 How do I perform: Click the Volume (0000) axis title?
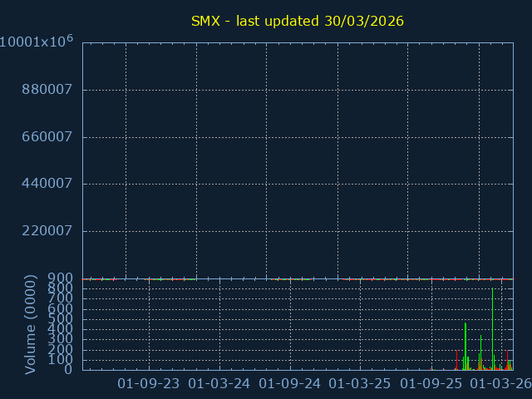(31, 324)
